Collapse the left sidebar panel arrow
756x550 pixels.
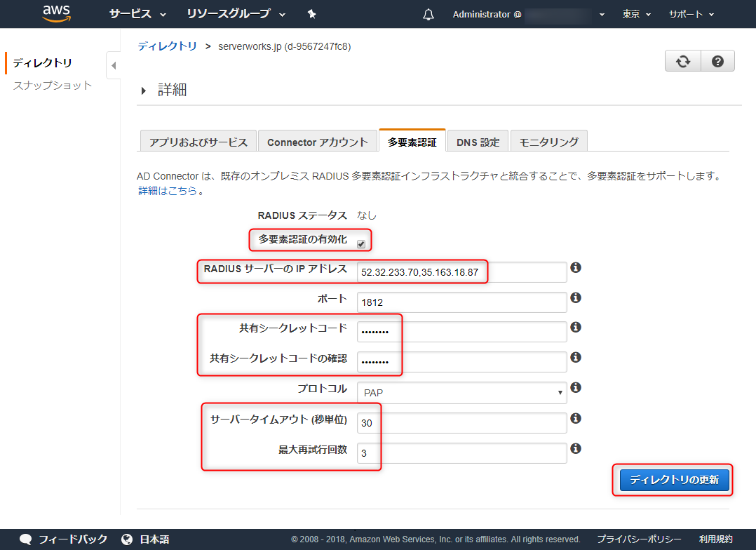click(x=114, y=66)
